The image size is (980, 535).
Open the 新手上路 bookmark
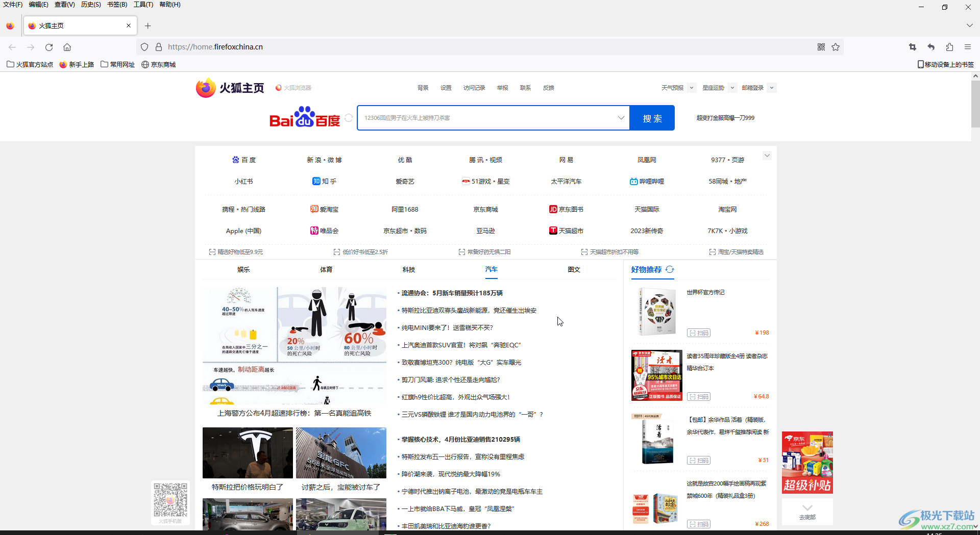tap(77, 64)
